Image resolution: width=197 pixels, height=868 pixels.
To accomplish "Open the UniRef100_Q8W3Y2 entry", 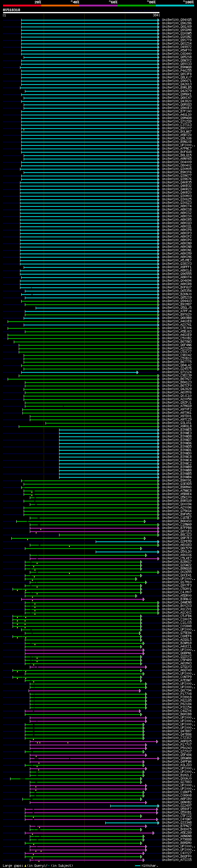I will pos(177,61).
